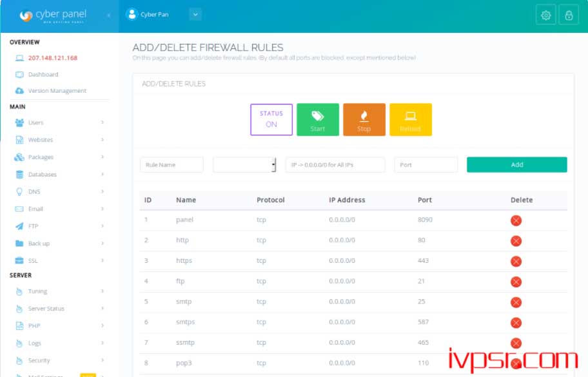Click the Email envelope icon

(x=19, y=209)
